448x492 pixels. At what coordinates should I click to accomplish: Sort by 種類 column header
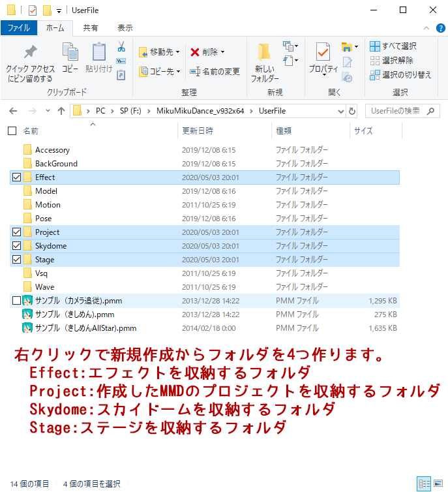tap(310, 131)
